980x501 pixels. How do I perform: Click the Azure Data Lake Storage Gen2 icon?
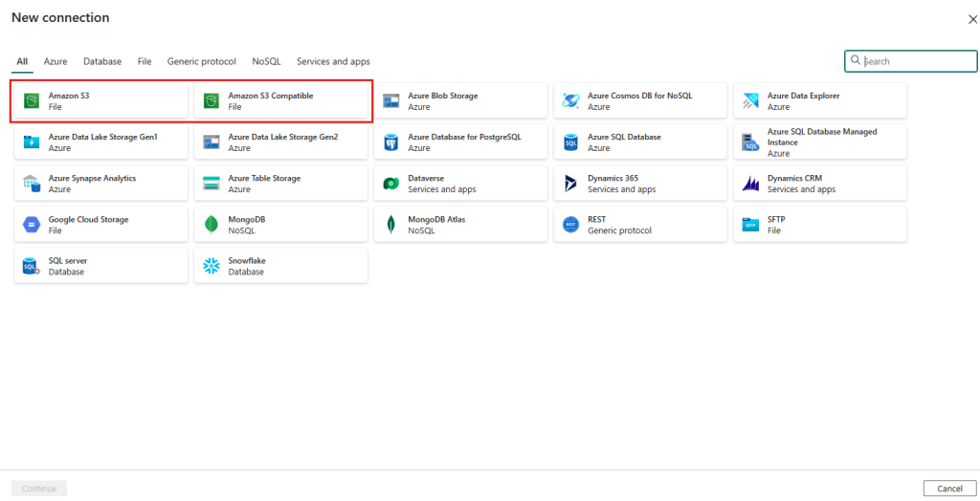[212, 142]
